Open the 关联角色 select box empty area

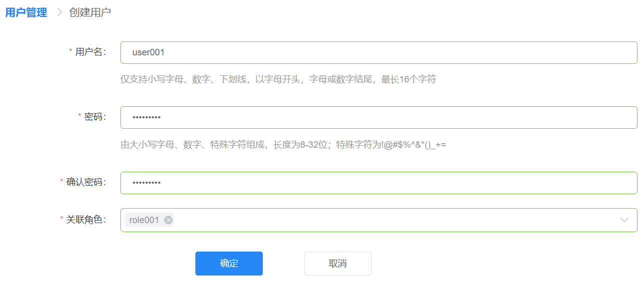[x=390, y=220]
